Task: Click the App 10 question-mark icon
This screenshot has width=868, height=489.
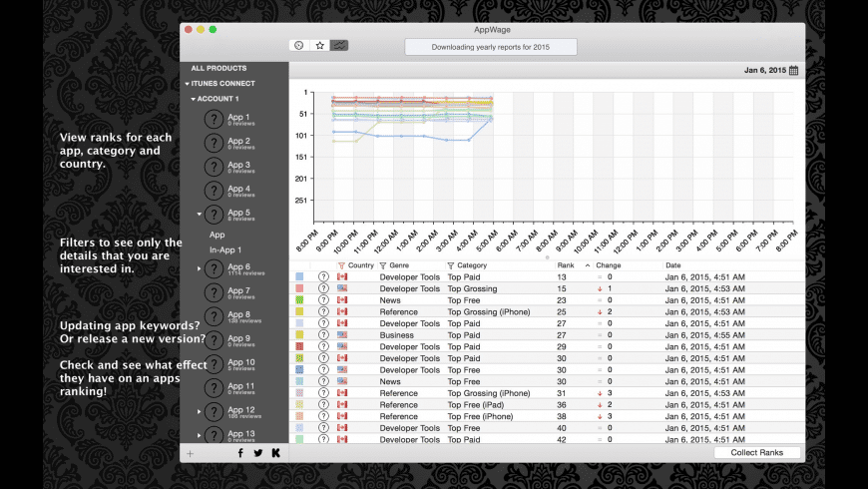Action: click(214, 364)
